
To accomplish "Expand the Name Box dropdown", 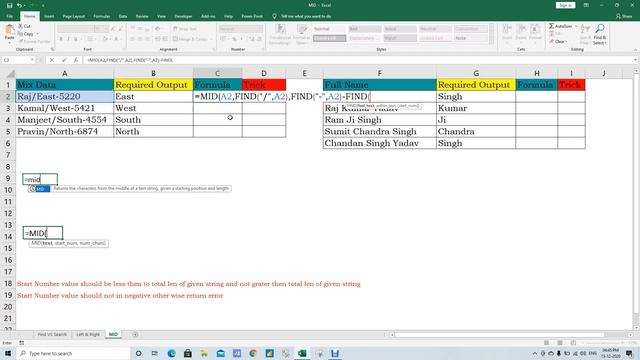I will click(32, 60).
